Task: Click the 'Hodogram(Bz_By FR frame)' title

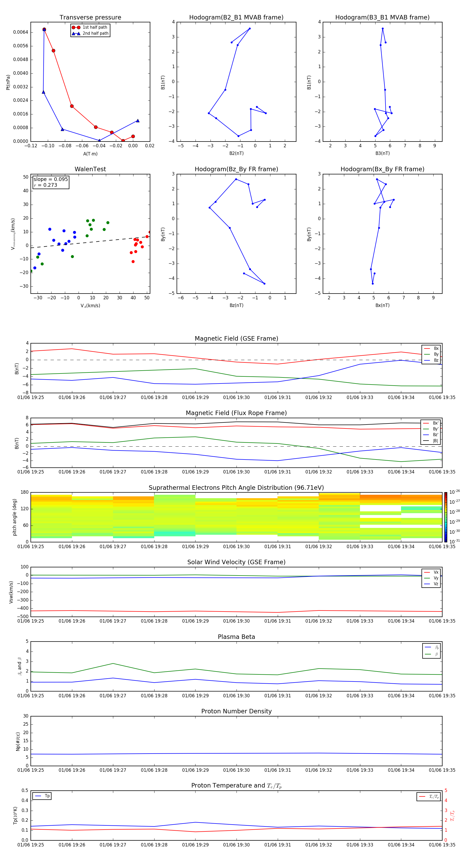Action: (236, 169)
